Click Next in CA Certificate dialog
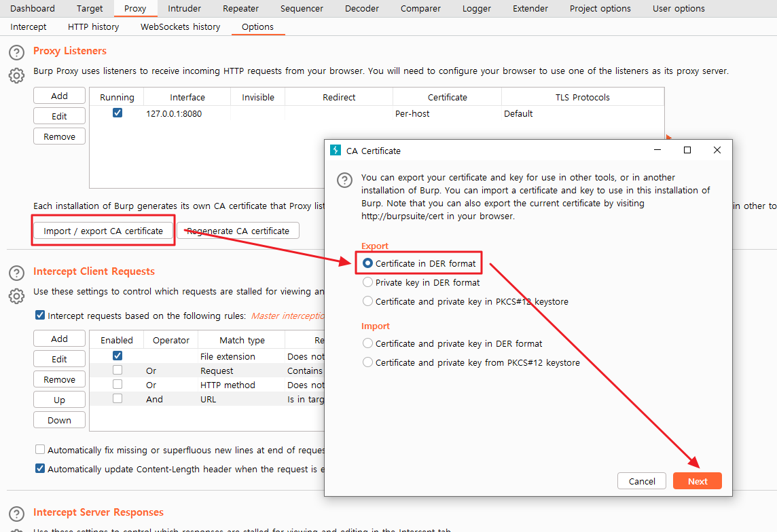Viewport: 777px width, 532px height. 698,481
